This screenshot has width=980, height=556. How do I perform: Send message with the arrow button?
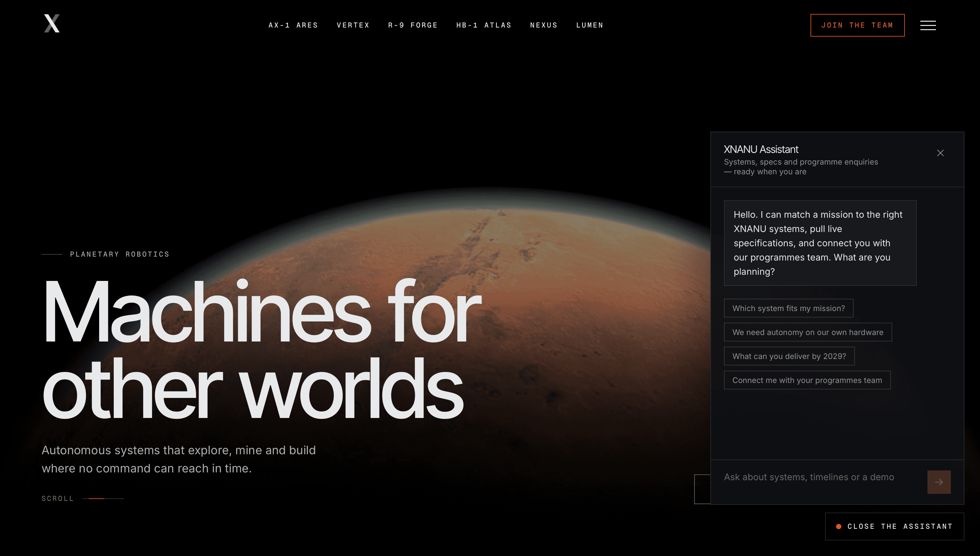pos(939,482)
